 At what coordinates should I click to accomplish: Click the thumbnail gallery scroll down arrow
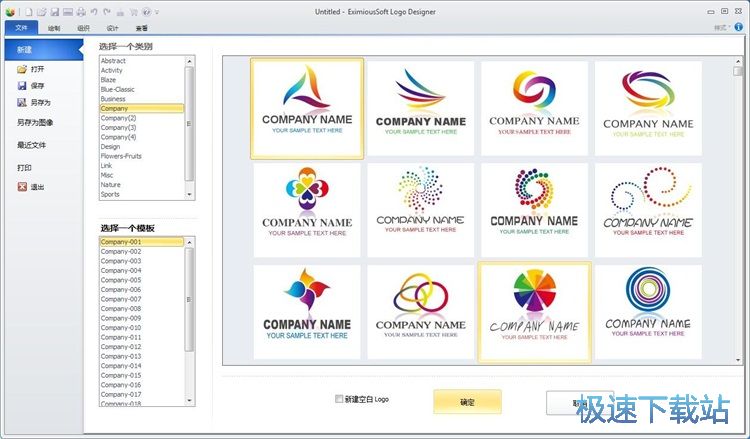(739, 360)
